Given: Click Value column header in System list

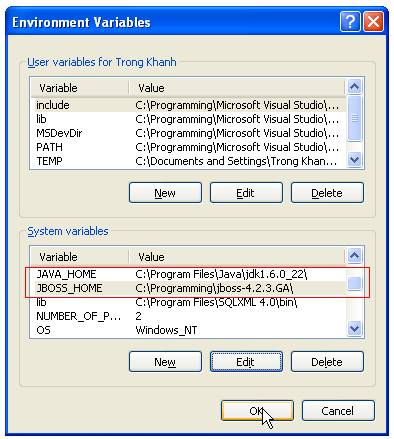Looking at the screenshot, I should click(237, 257).
